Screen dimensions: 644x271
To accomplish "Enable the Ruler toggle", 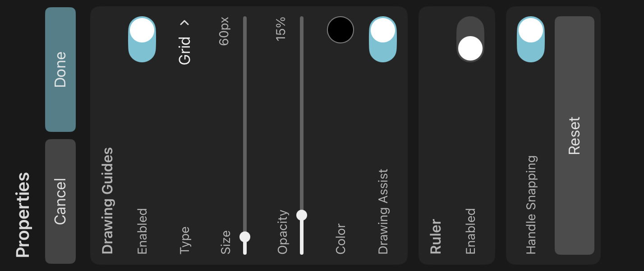I will pyautogui.click(x=470, y=39).
